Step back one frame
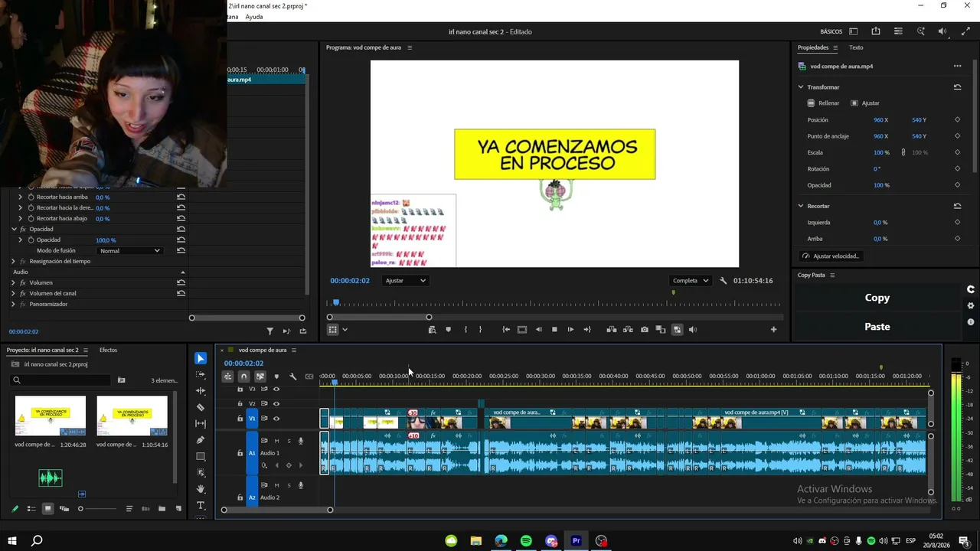 pos(538,330)
